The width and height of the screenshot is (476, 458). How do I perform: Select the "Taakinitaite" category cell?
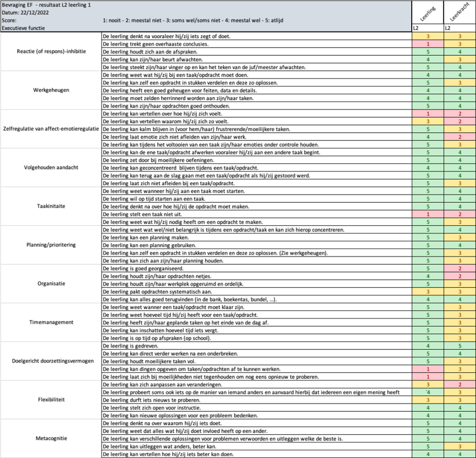coord(51,206)
